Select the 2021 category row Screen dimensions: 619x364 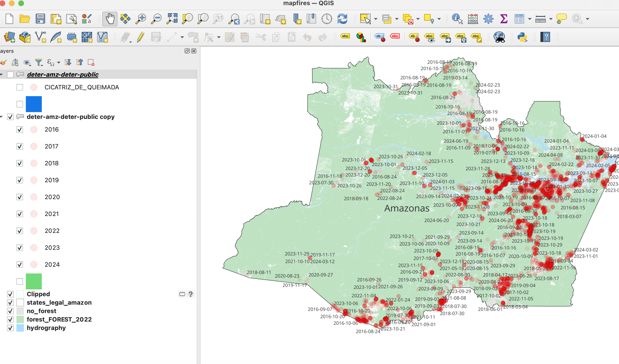coord(52,214)
